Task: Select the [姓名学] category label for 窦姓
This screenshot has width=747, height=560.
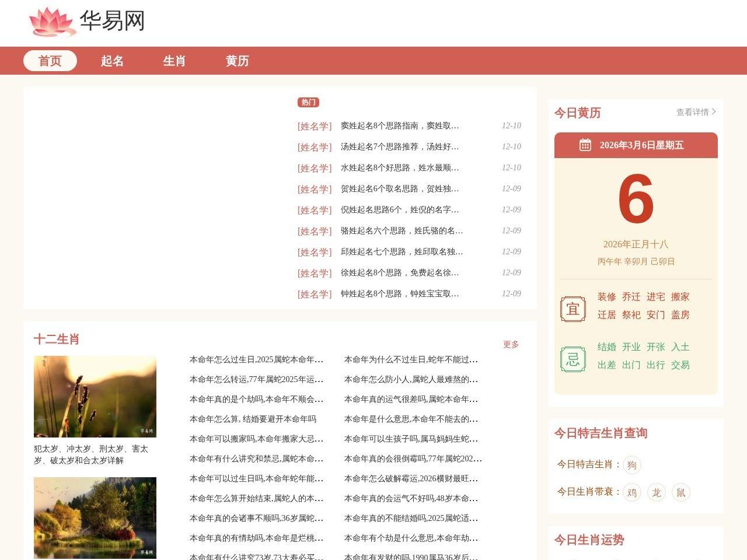Action: point(314,125)
